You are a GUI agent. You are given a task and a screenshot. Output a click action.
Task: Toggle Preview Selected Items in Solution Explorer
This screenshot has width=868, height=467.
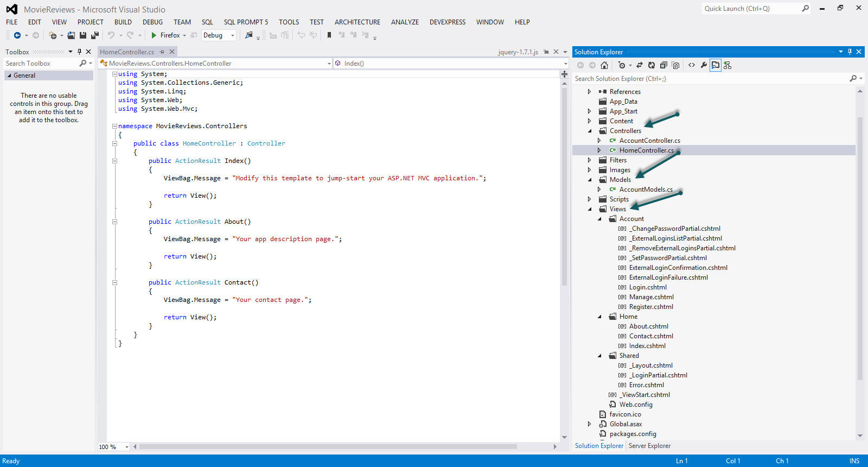716,65
